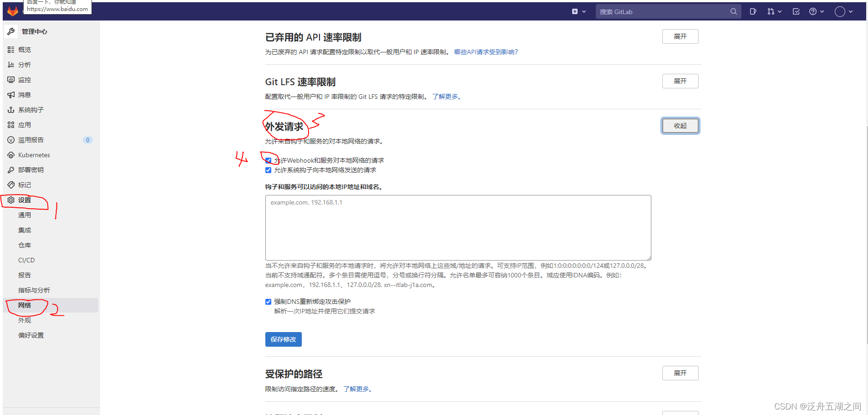The image size is (868, 415).
Task: Click the 部署密钥 key icon
Action: pyautogui.click(x=11, y=169)
